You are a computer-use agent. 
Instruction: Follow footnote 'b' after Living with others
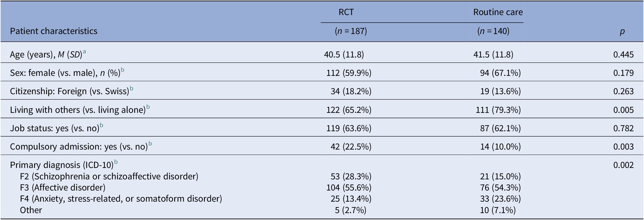pos(148,107)
